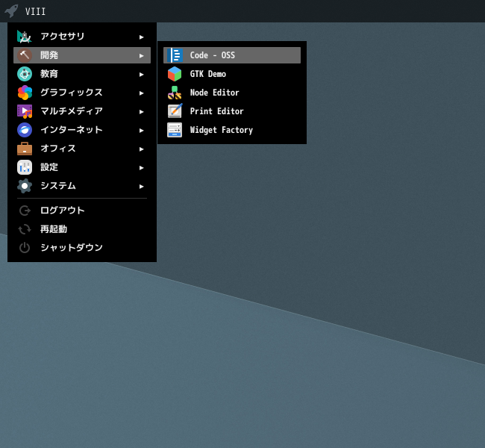Click the VIII workspace label in the panel
The height and width of the screenshot is (448, 485).
point(35,11)
